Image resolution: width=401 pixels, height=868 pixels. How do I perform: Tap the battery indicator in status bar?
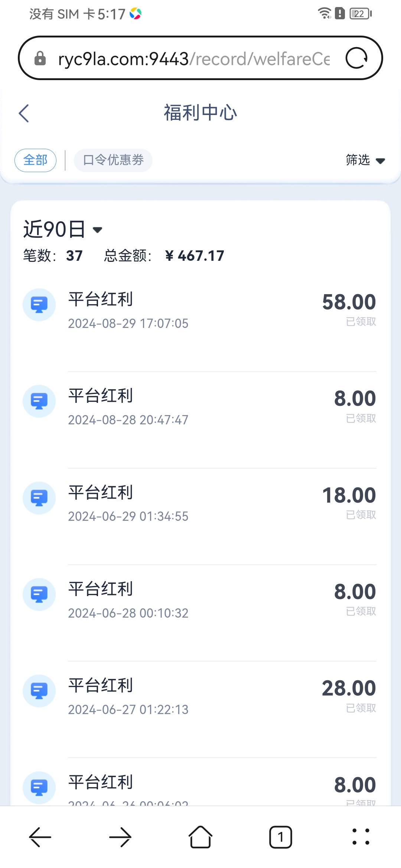coord(360,14)
